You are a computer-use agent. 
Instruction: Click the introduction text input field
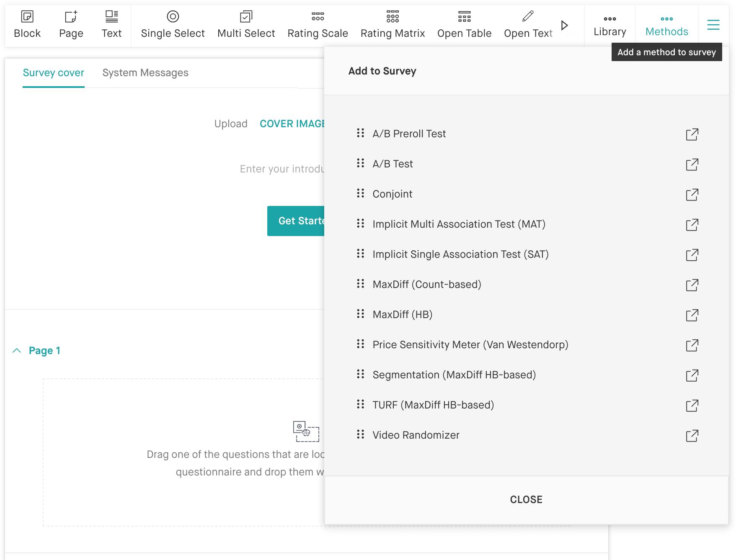coord(282,169)
